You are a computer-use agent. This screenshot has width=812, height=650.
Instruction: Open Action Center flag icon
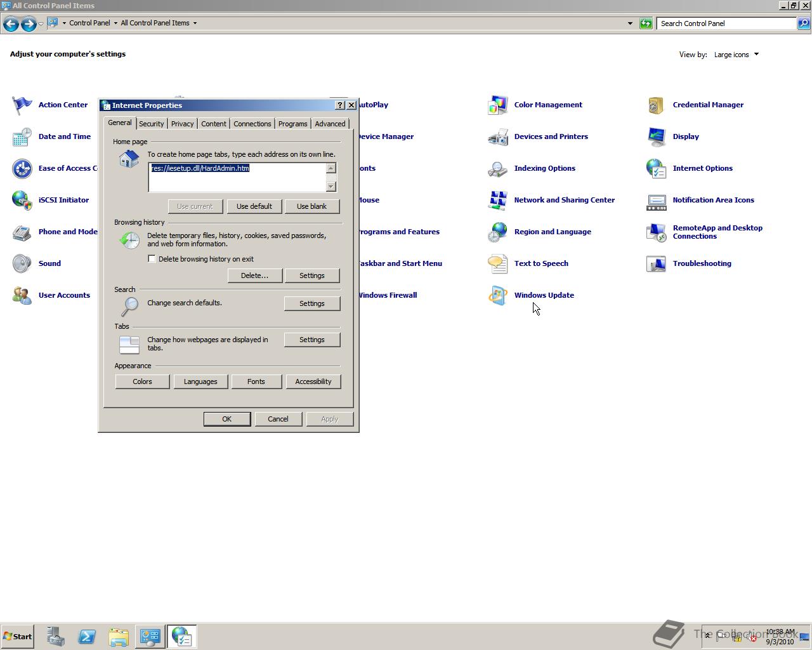pyautogui.click(x=22, y=105)
